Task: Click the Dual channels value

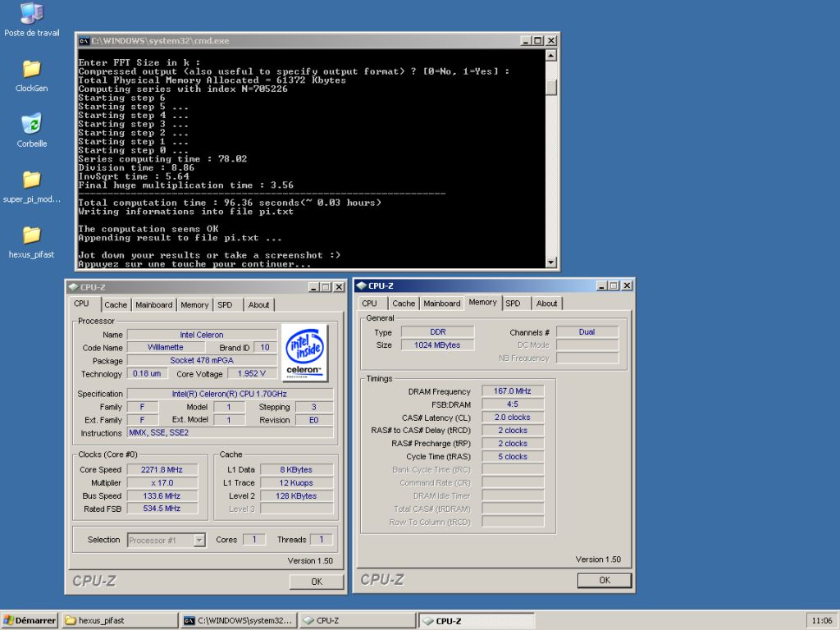Action: tap(587, 332)
